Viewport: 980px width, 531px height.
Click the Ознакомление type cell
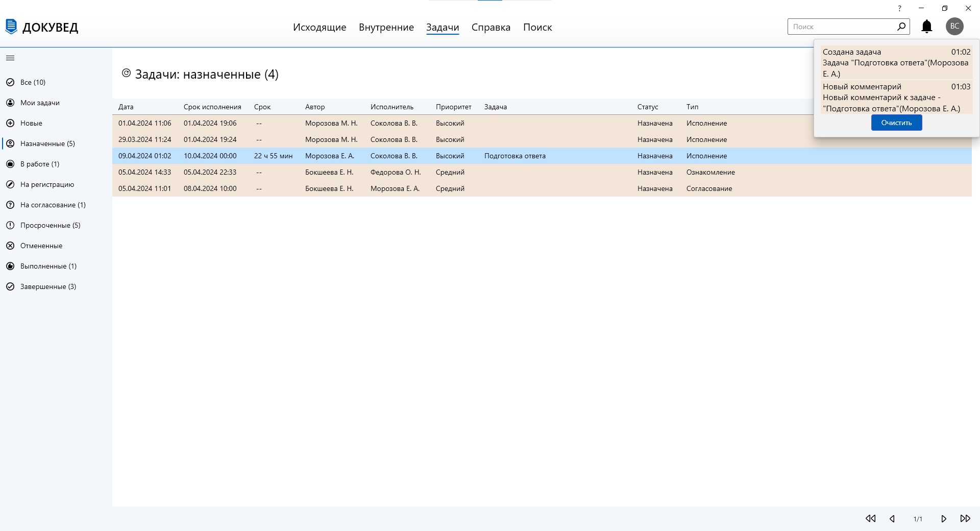[x=710, y=172]
